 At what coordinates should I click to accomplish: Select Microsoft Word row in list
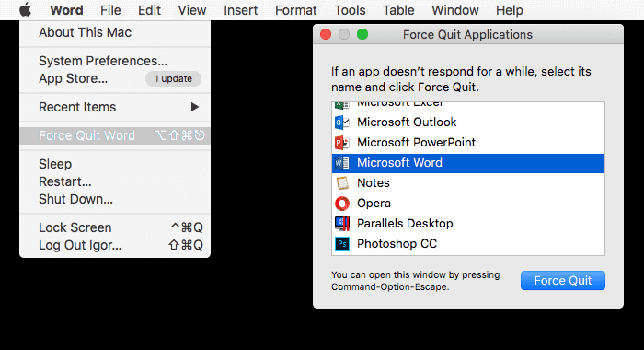[x=468, y=163]
